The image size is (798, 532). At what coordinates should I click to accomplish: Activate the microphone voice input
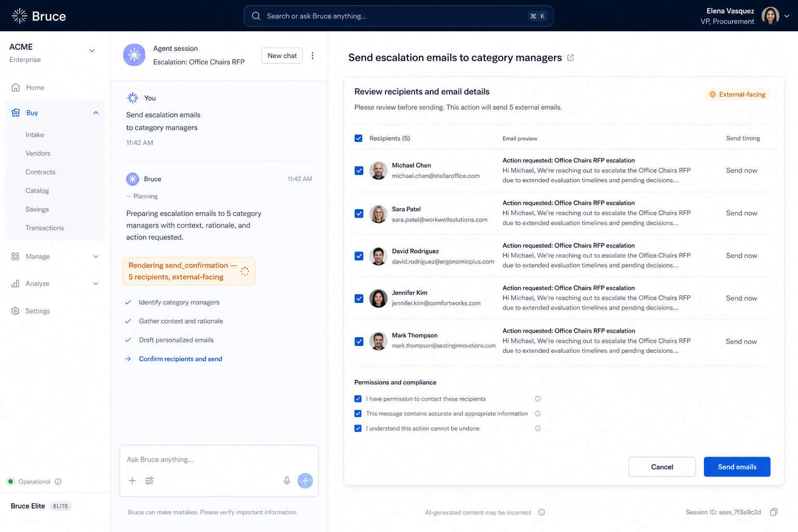pos(287,481)
